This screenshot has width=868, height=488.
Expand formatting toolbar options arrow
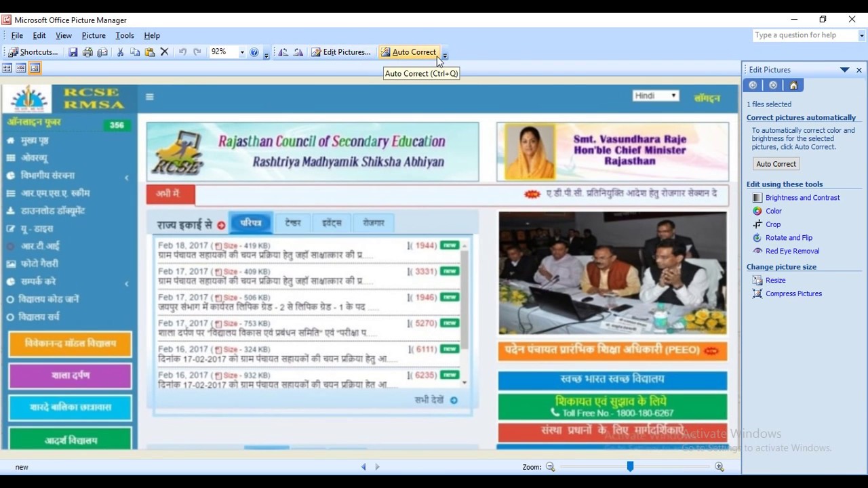pyautogui.click(x=445, y=54)
